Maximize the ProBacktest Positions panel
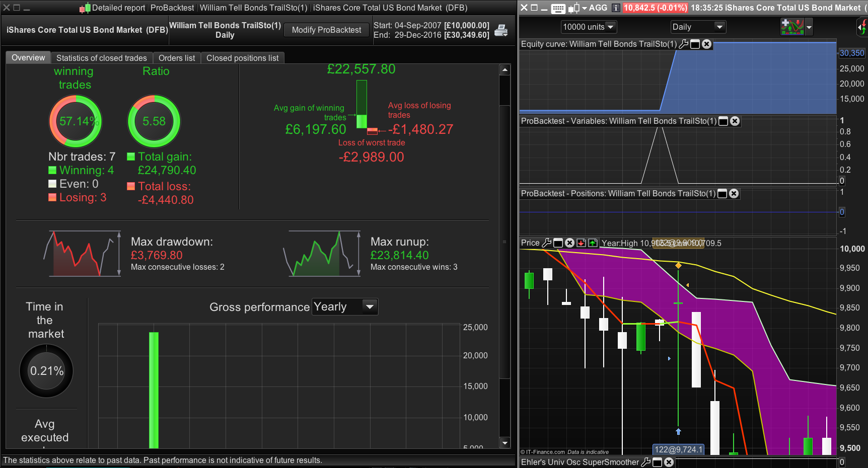 [x=722, y=194]
